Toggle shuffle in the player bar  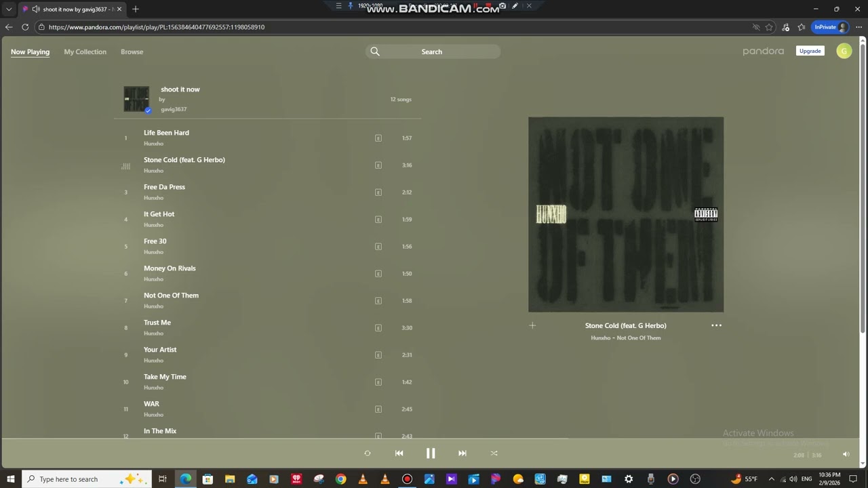[494, 453]
